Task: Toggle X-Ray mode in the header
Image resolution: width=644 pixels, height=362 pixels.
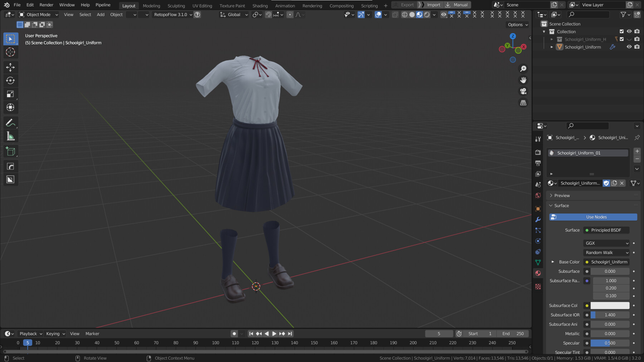Action: click(395, 15)
